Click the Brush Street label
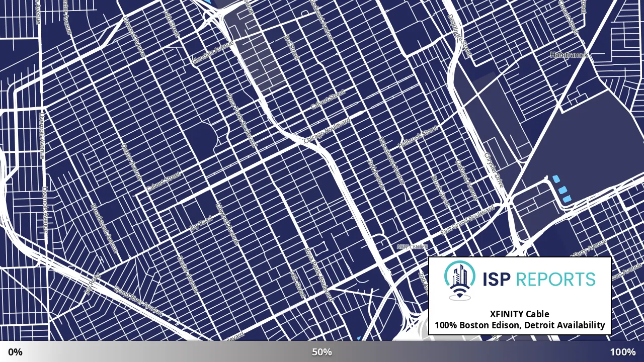The width and height of the screenshot is (644, 362). point(440,192)
